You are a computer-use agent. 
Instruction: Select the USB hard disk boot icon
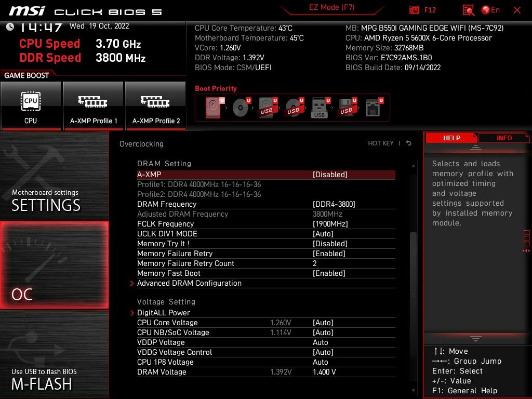pos(268,108)
